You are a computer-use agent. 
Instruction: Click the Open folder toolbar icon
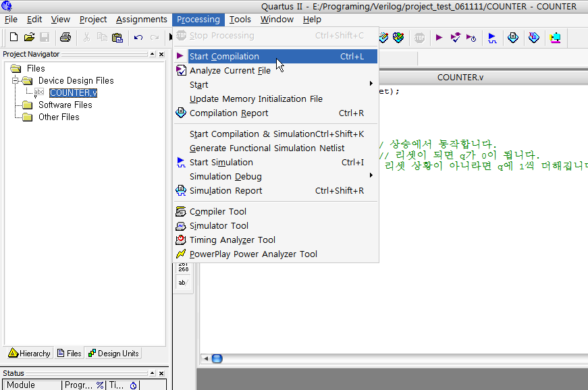tap(29, 37)
